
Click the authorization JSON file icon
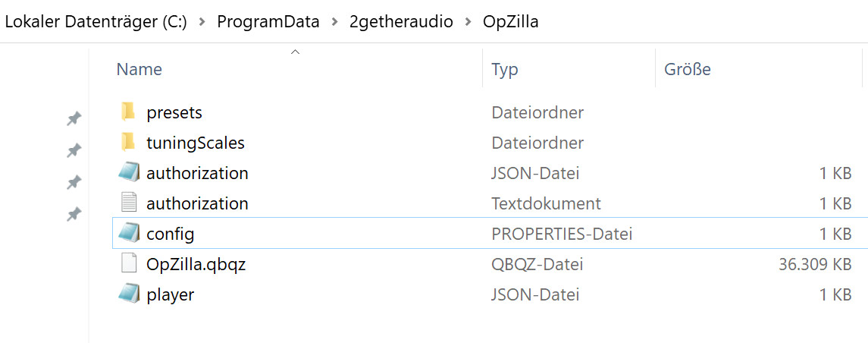tap(128, 173)
